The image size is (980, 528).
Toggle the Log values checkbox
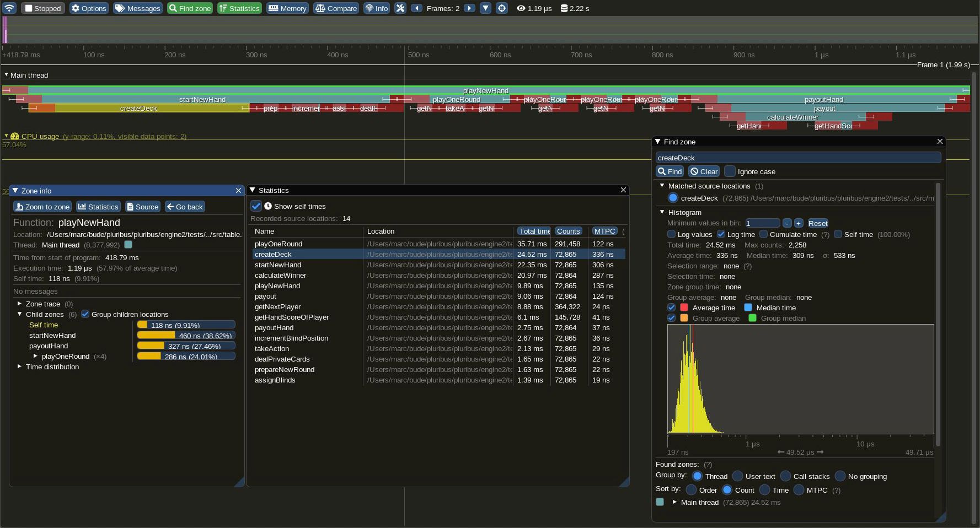click(x=671, y=234)
